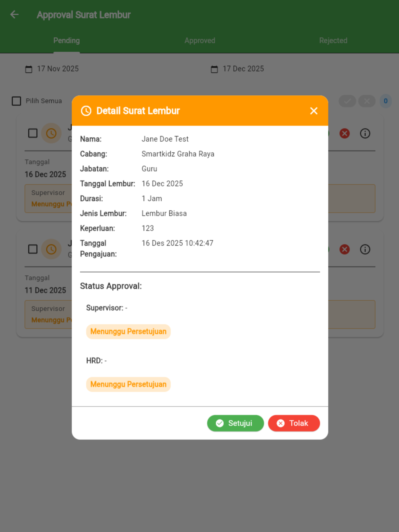Click the branch value Smartkidz Graha Raya
399x532 pixels.
pos(178,154)
